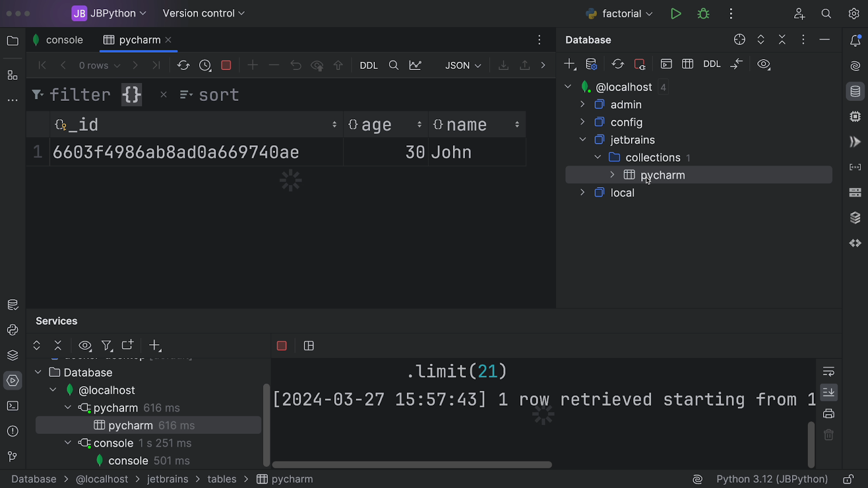The width and height of the screenshot is (868, 488).
Task: Click the Edit Data table icon in Database panel
Action: click(x=687, y=64)
